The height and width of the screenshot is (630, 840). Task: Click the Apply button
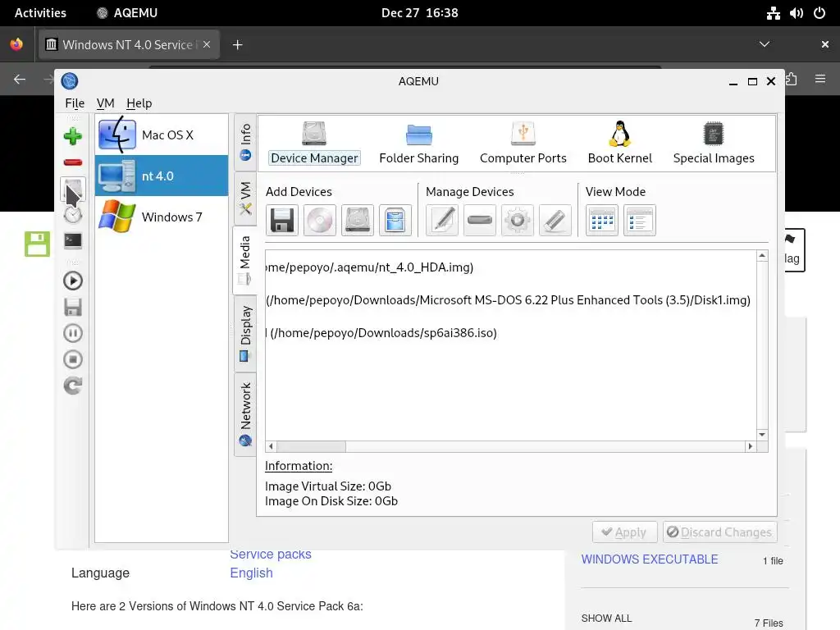click(x=624, y=532)
